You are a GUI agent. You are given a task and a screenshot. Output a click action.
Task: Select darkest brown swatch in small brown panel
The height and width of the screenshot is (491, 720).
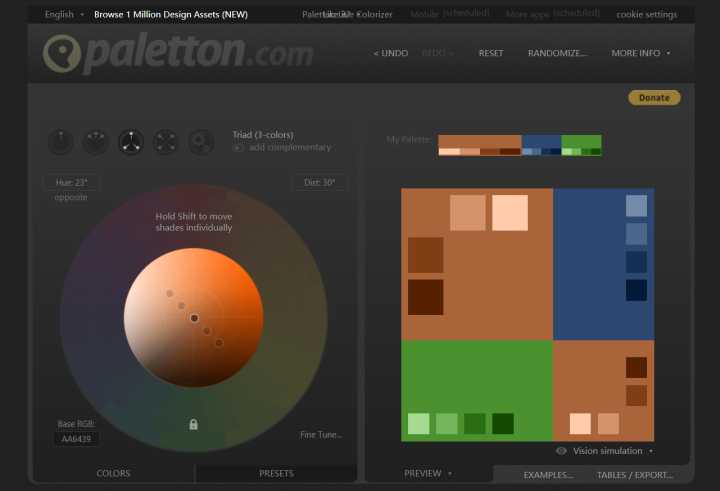coord(636,367)
